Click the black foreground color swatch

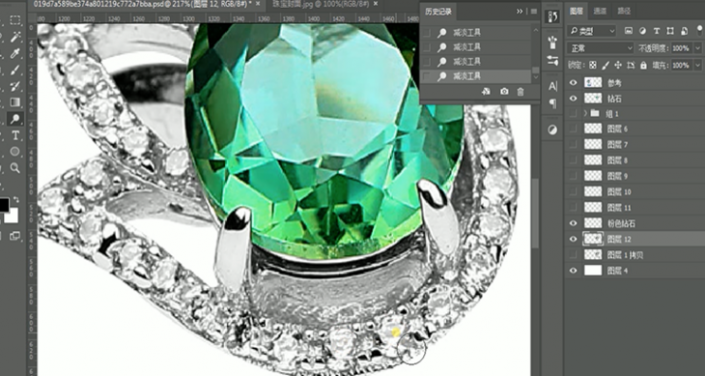3,205
